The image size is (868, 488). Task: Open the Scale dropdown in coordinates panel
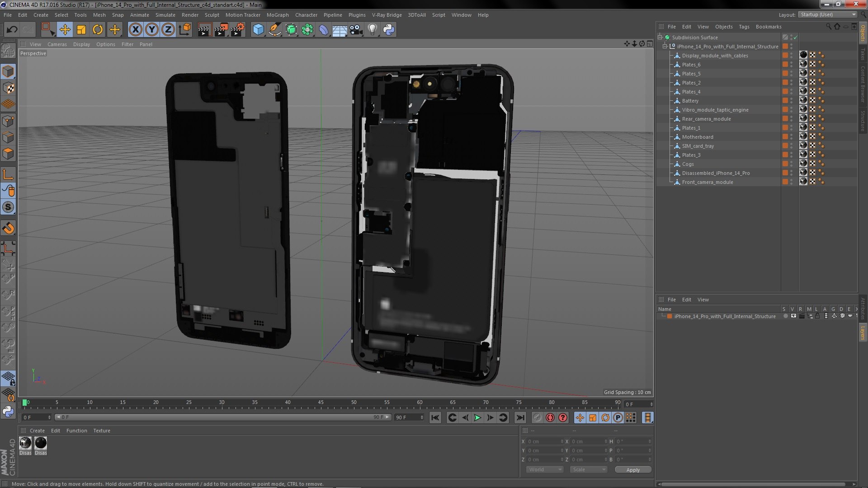point(589,469)
